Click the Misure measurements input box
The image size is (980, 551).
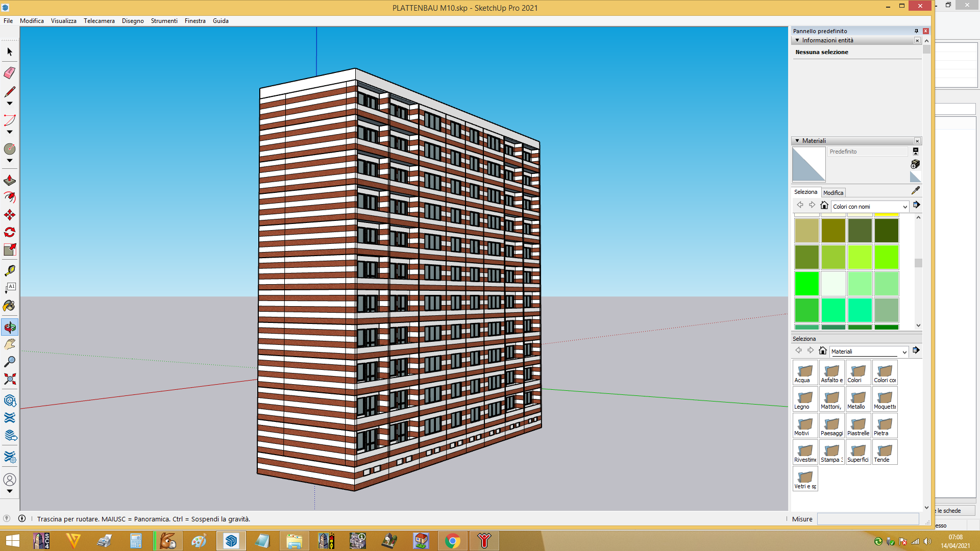[868, 519]
